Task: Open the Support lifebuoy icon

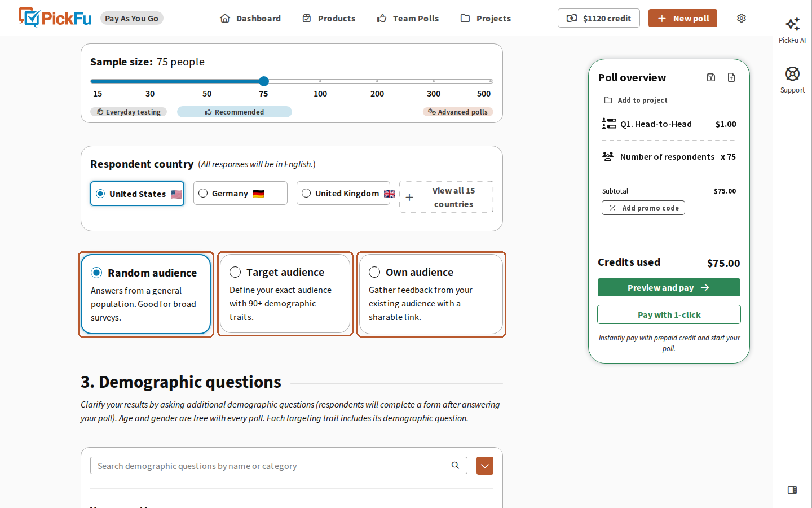Action: coord(792,73)
